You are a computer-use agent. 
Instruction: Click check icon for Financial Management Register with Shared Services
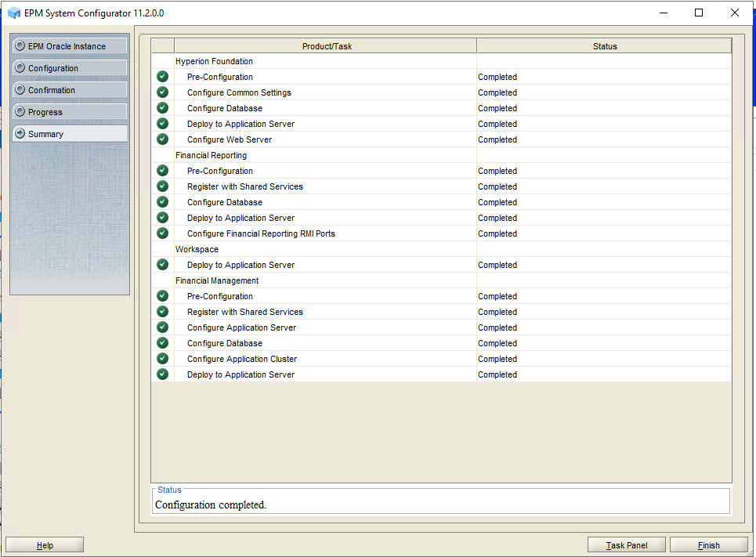(163, 312)
